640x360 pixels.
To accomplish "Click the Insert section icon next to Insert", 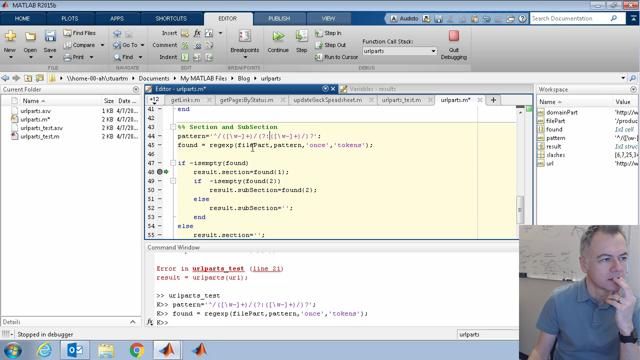I will (185, 33).
